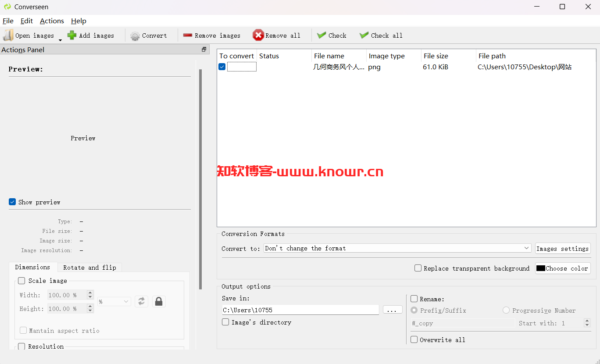Sort by the File name column header

tap(339, 56)
